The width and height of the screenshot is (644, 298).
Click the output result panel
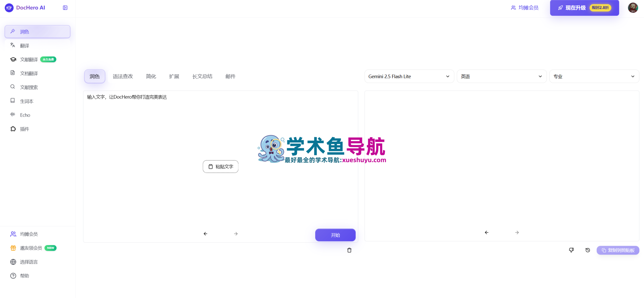502,166
